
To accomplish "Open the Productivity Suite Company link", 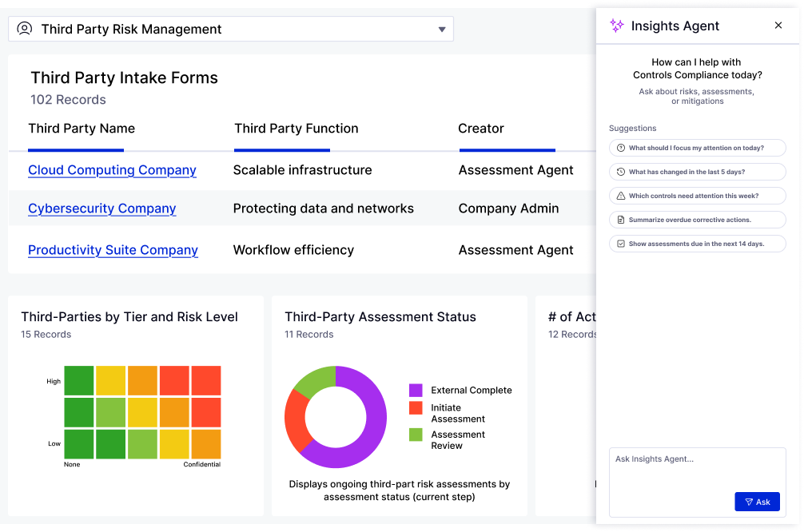I will pos(113,250).
